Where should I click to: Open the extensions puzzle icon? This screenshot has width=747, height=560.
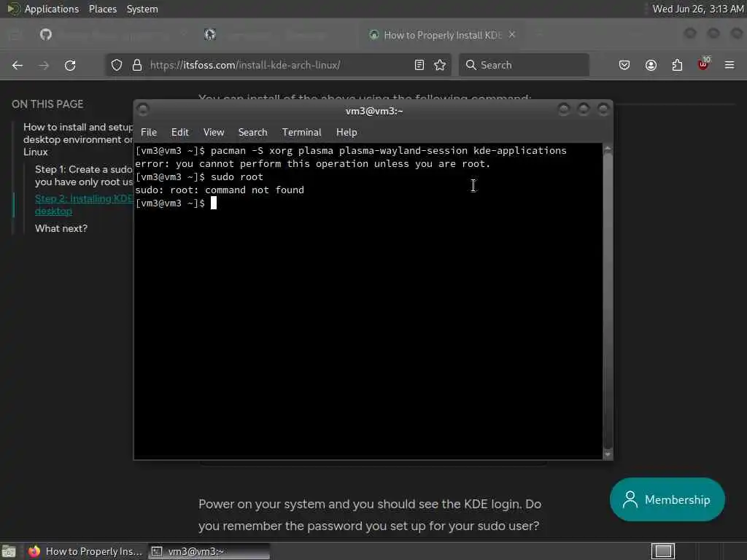(677, 65)
